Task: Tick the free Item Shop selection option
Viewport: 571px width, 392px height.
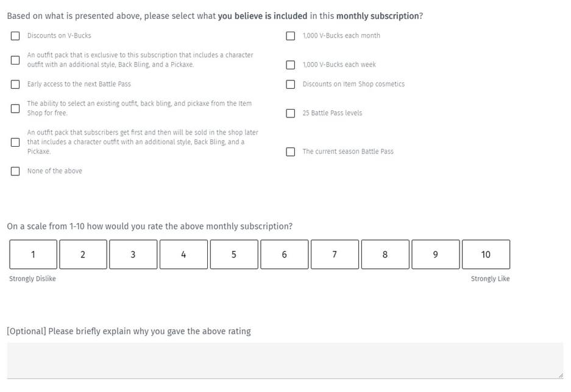Action: [x=15, y=109]
